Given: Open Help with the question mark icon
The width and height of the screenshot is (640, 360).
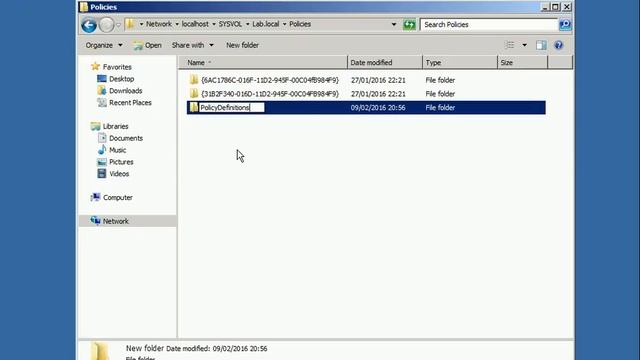Looking at the screenshot, I should 558,45.
